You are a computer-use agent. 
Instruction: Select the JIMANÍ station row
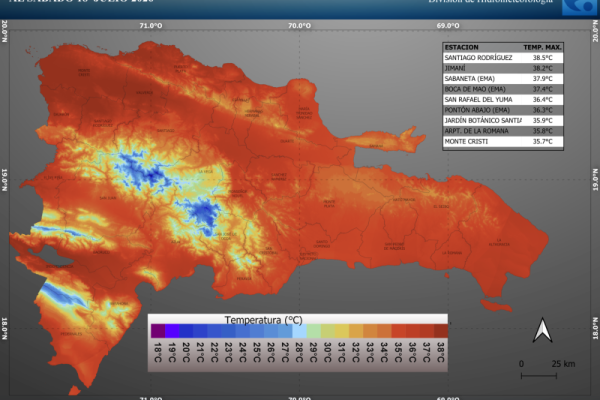coord(503,68)
